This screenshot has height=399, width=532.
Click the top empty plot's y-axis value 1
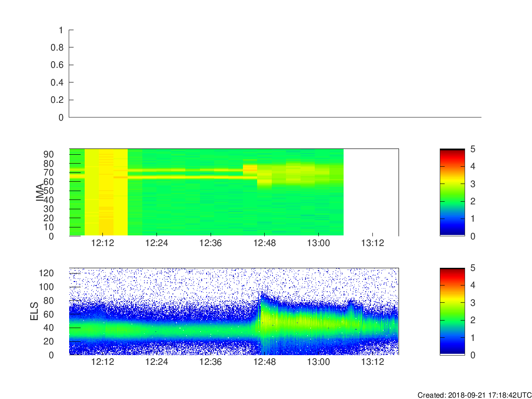coord(61,30)
